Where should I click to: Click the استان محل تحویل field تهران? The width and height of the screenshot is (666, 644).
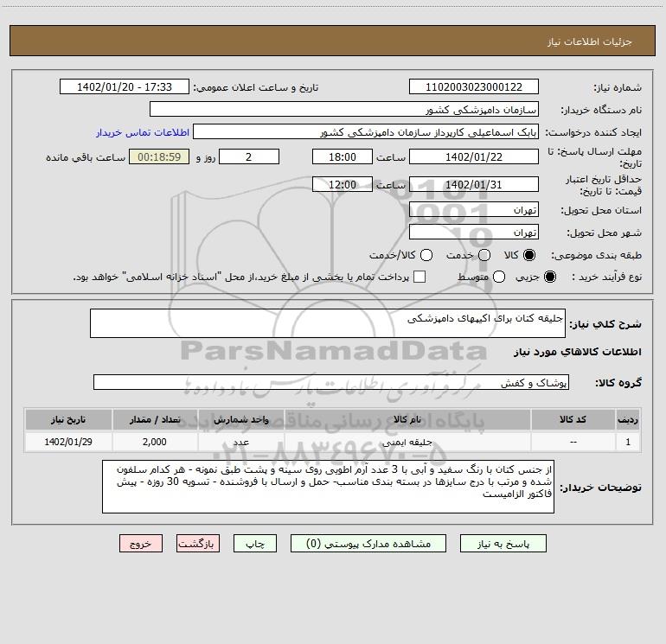pos(474,209)
